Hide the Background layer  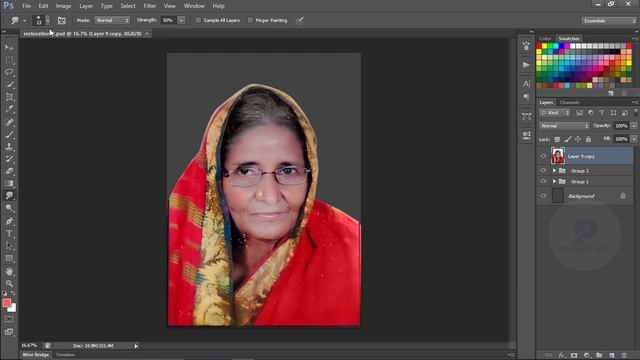click(x=543, y=196)
